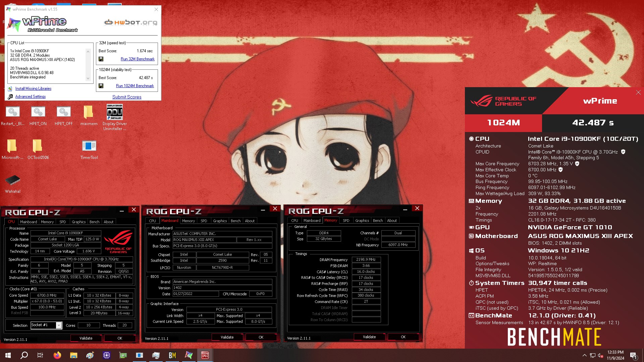Open the HPET_ON desktop icon
Viewport: 644px width, 362px height.
(38, 116)
